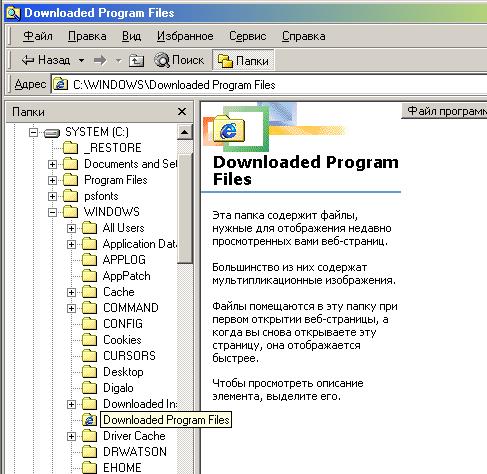Viewport: 487px width, 474px height.
Task: Collapse the WINDOWS folder node
Action: [52, 212]
